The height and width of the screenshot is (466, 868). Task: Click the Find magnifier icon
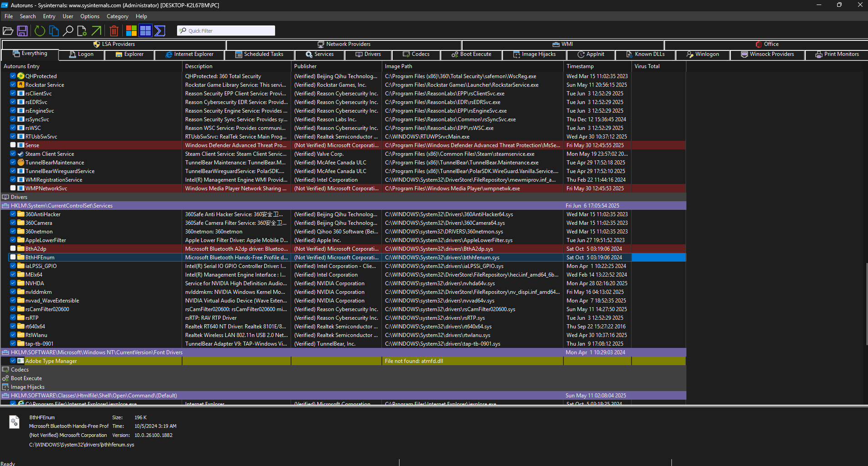coord(68,31)
